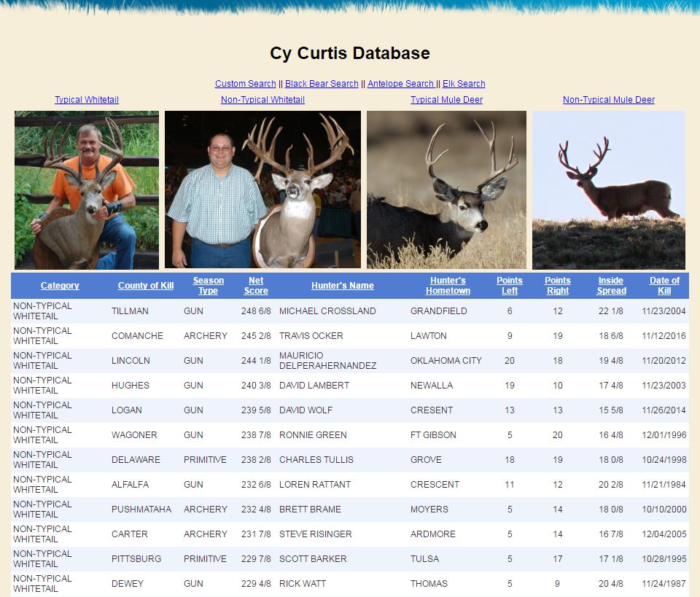700x597 pixels.
Task: Sort by Points Left column header
Action: coord(510,286)
